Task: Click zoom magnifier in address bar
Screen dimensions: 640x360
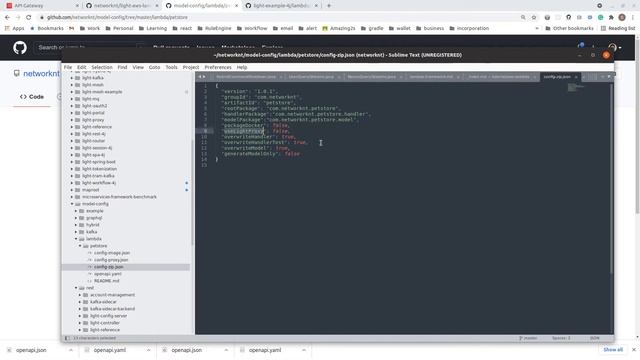Action: coord(523,18)
